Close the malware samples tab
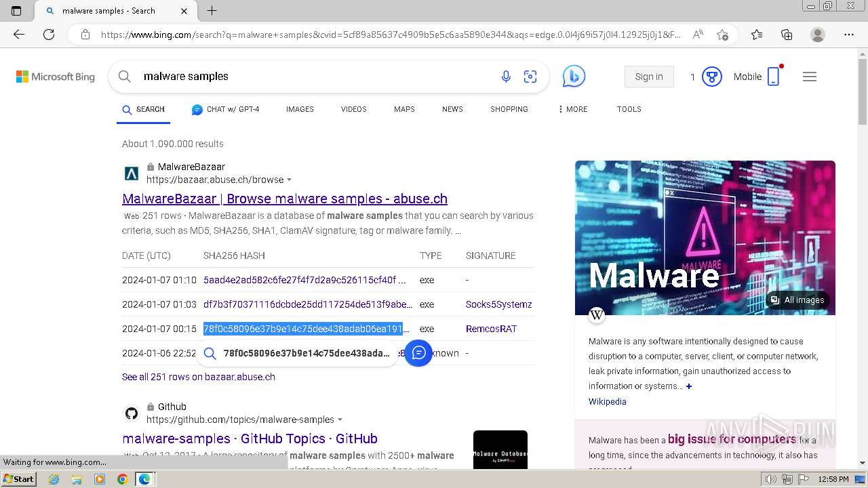Viewport: 868px width, 488px height. tap(184, 11)
